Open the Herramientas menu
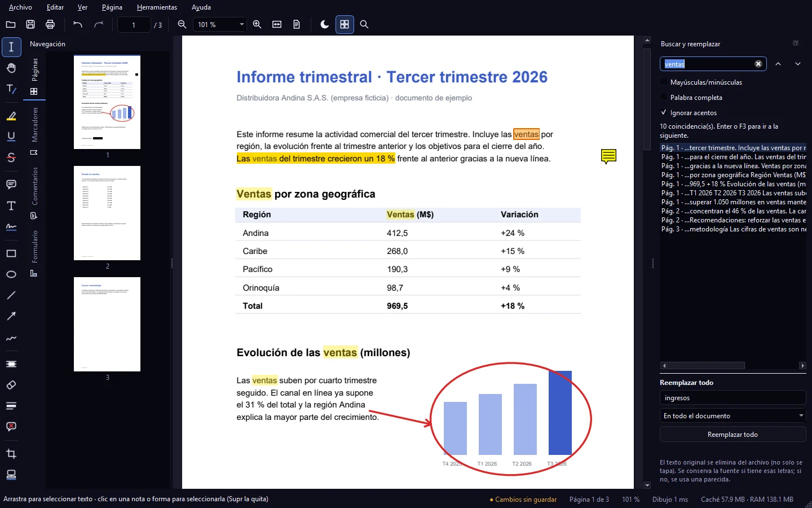The height and width of the screenshot is (508, 812). 157,7
